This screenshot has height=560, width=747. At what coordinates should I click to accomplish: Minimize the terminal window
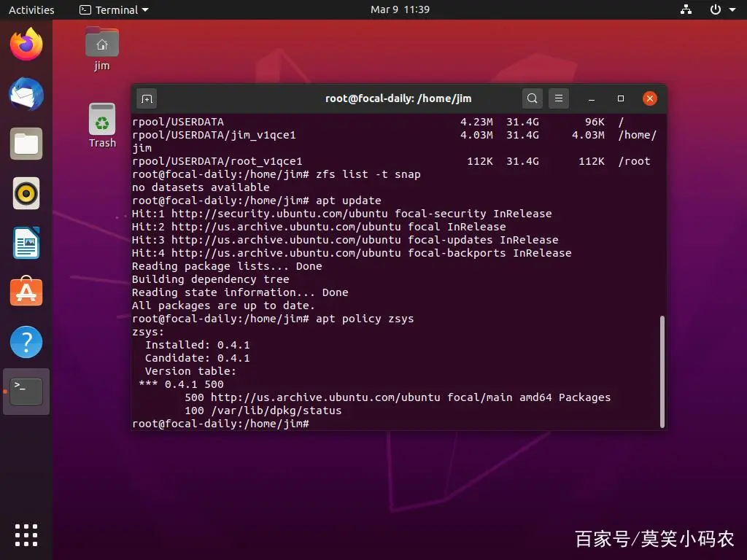pyautogui.click(x=591, y=99)
